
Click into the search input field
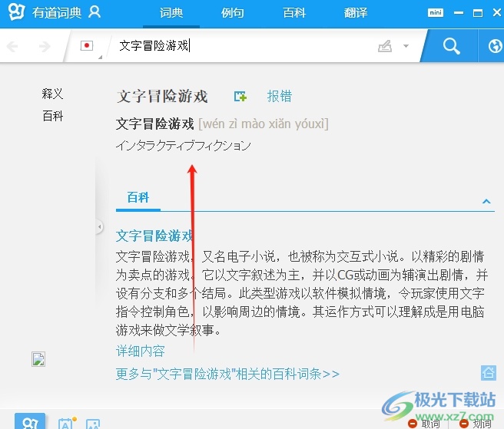(x=246, y=46)
